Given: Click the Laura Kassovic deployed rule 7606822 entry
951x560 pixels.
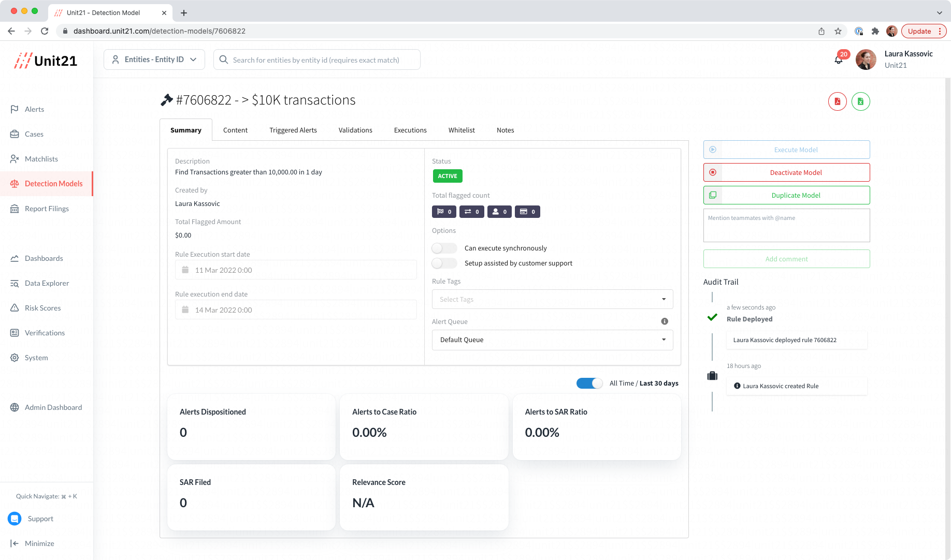Looking at the screenshot, I should 797,340.
